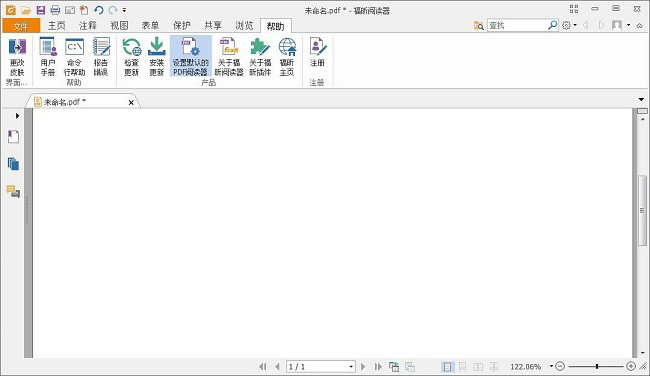
Task: Click the magnifier search icon
Action: pos(553,25)
